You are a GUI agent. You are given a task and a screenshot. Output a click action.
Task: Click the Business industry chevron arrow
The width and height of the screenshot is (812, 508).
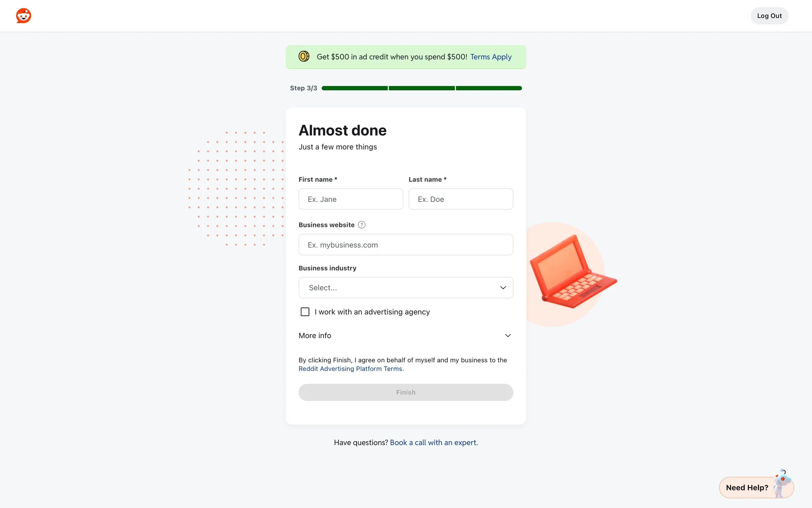[503, 288]
